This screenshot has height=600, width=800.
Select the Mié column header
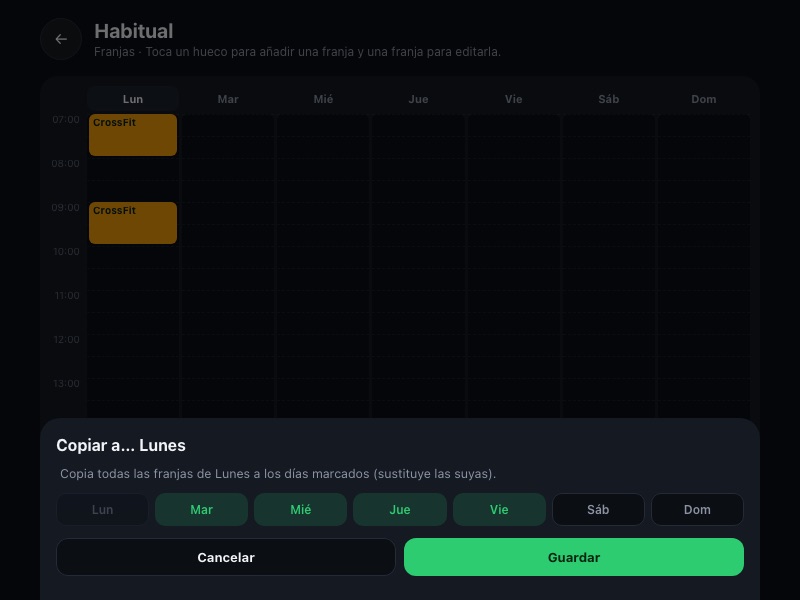323,99
